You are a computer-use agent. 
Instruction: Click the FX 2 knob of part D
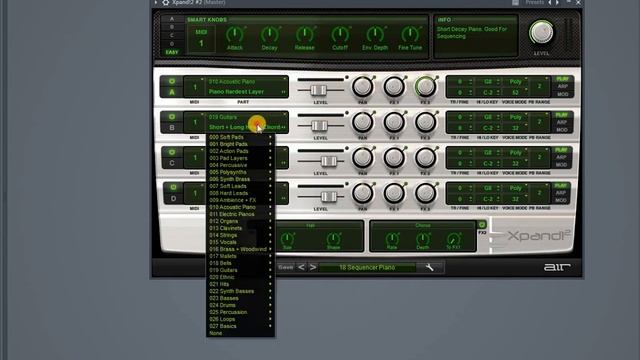pyautogui.click(x=425, y=193)
